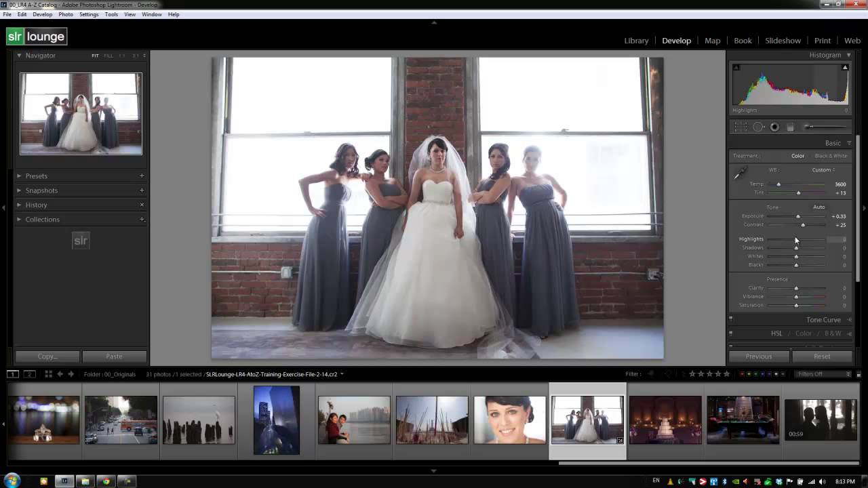The image size is (868, 488).
Task: Click the Copy... button
Action: (47, 357)
